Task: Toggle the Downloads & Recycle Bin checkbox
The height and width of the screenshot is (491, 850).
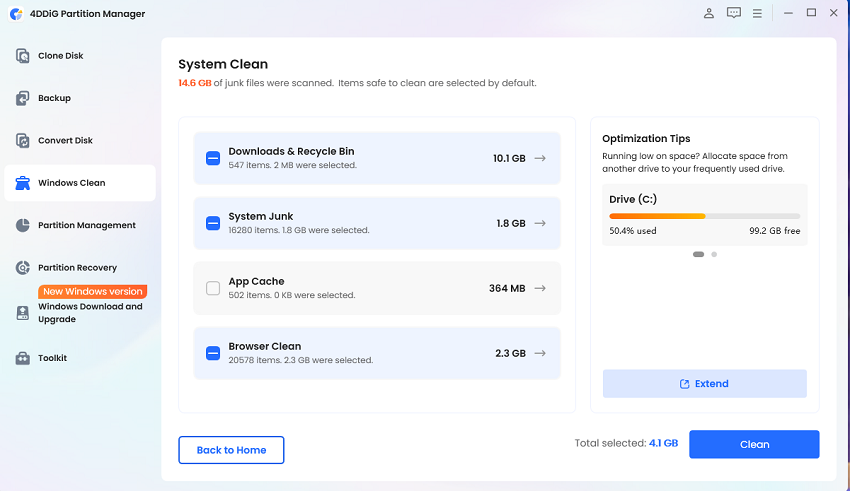Action: pyautogui.click(x=213, y=158)
